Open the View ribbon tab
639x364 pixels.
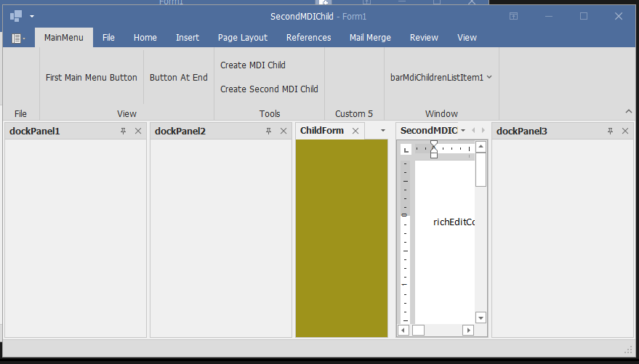tap(467, 38)
